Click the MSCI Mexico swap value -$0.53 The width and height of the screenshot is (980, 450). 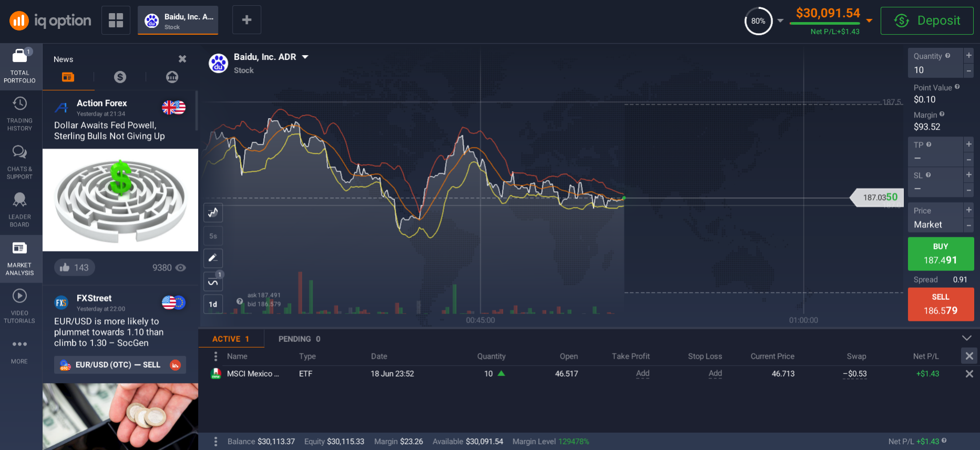(x=855, y=374)
